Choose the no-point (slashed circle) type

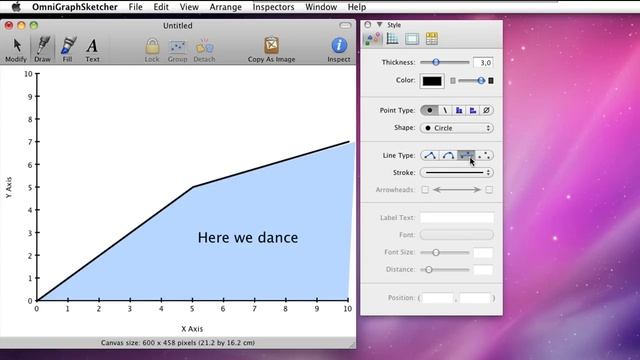(x=486, y=110)
